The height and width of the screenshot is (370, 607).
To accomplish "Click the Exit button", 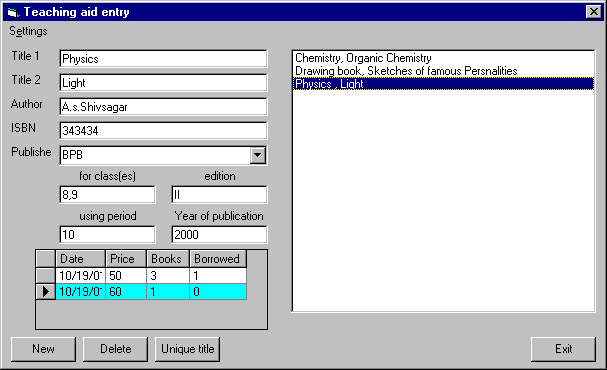I will [x=563, y=349].
